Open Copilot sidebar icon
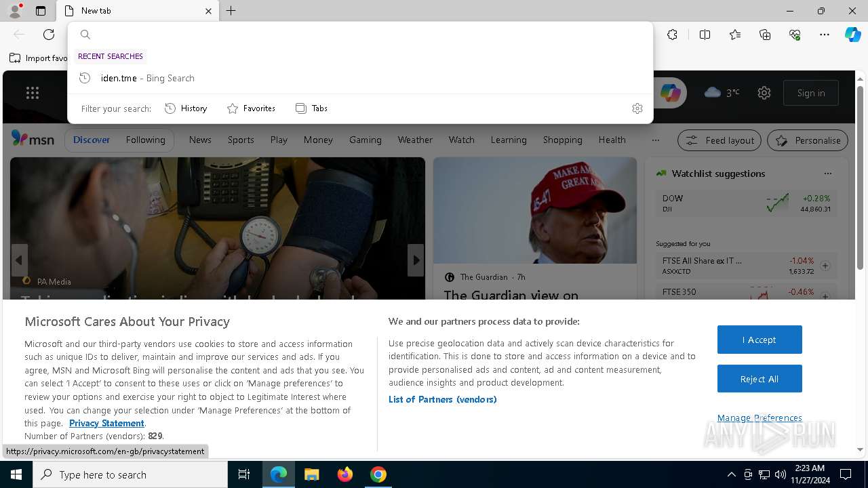Viewport: 868px width, 488px height. (x=852, y=35)
